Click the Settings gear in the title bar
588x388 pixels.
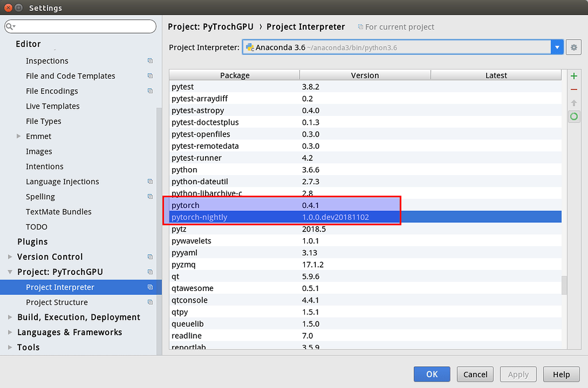tap(18, 7)
